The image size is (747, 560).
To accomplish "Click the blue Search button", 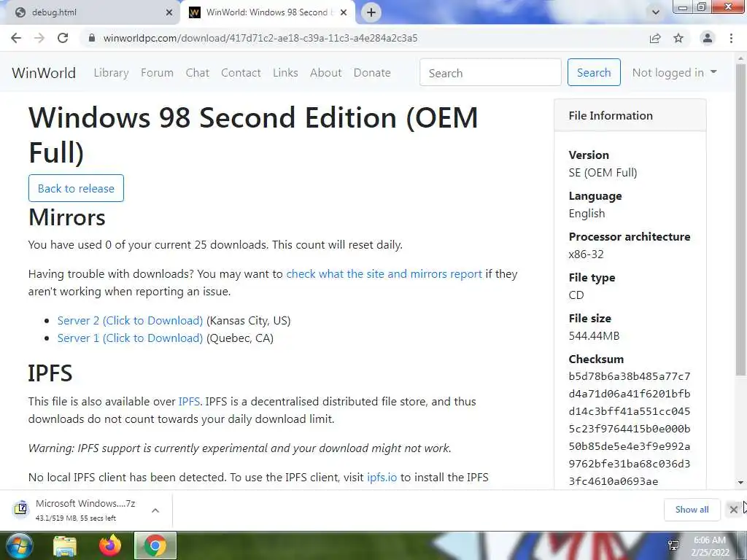I will [x=594, y=72].
